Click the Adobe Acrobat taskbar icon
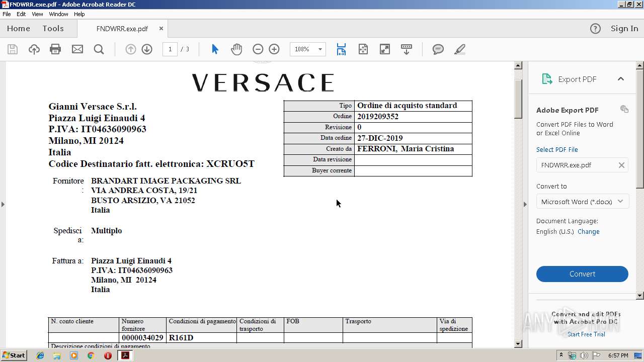644x362 pixels. pyautogui.click(x=125, y=355)
